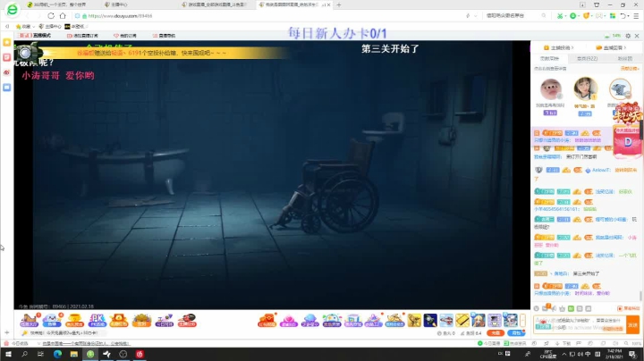Open the settings gear above chat panel

point(628,36)
